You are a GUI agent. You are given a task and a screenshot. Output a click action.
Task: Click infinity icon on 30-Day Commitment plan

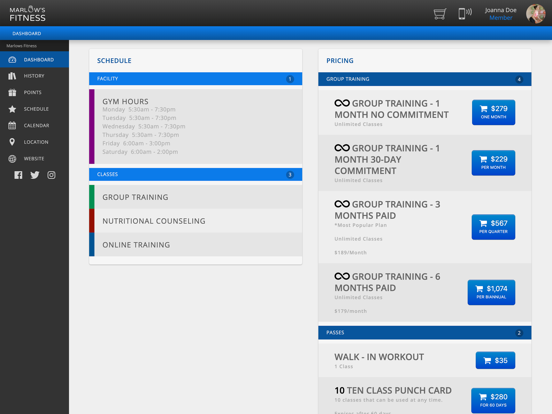342,148
